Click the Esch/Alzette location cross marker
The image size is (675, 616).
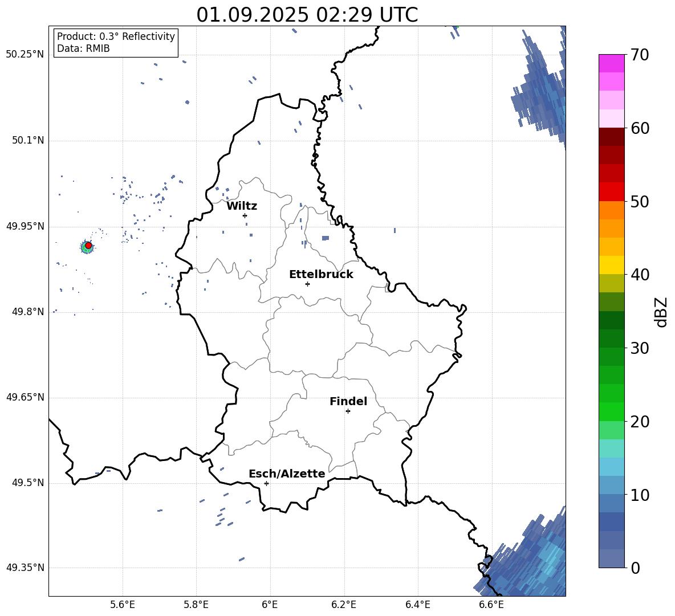tap(266, 483)
